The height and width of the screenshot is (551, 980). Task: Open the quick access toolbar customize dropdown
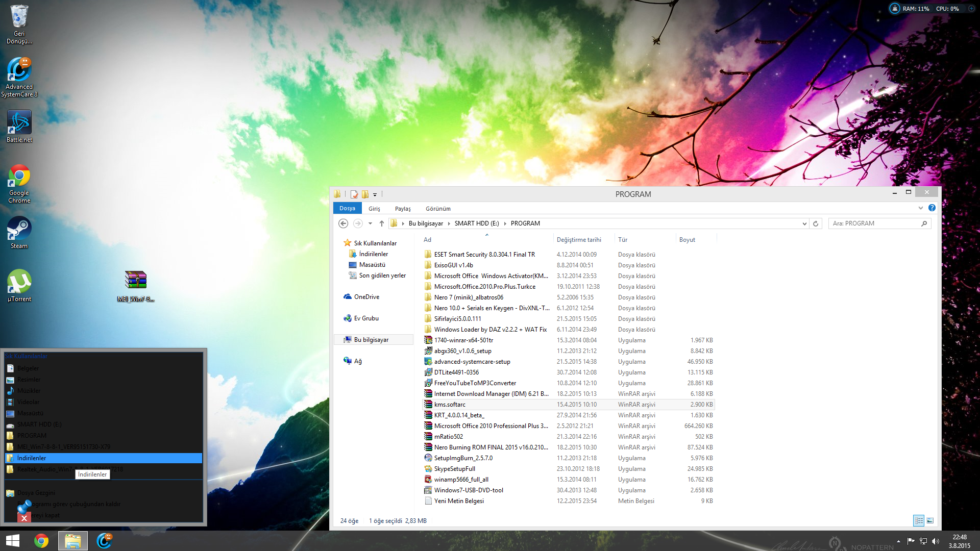[375, 195]
